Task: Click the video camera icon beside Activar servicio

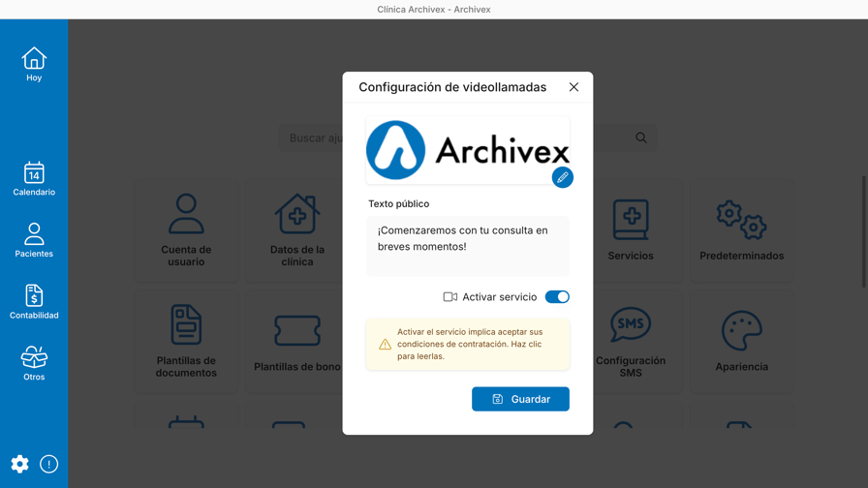Action: click(x=450, y=297)
